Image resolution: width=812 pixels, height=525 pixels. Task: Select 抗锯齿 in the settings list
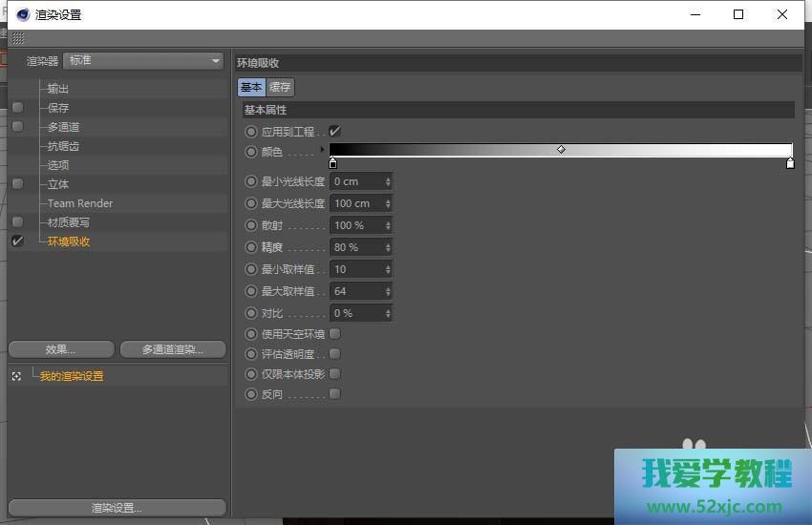coord(63,146)
